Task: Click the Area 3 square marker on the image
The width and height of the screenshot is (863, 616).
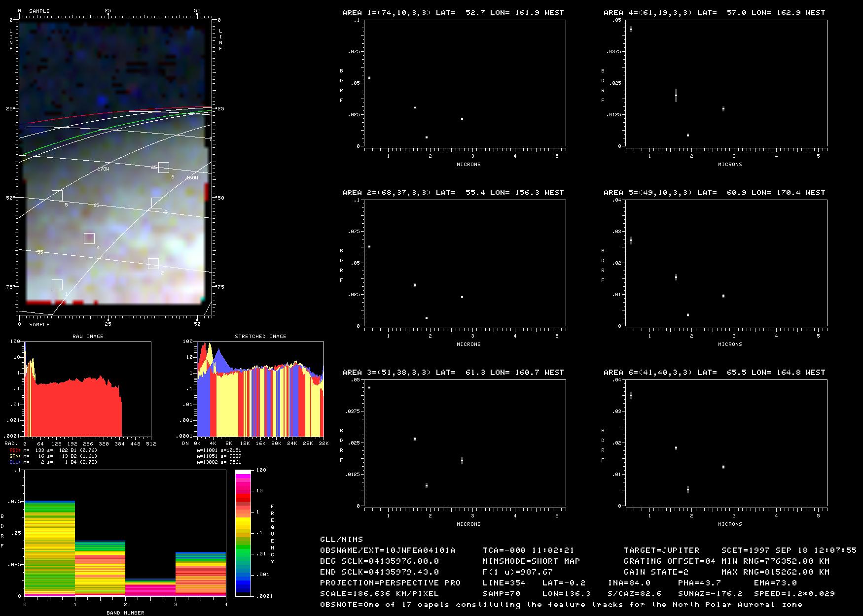Action: click(x=157, y=203)
